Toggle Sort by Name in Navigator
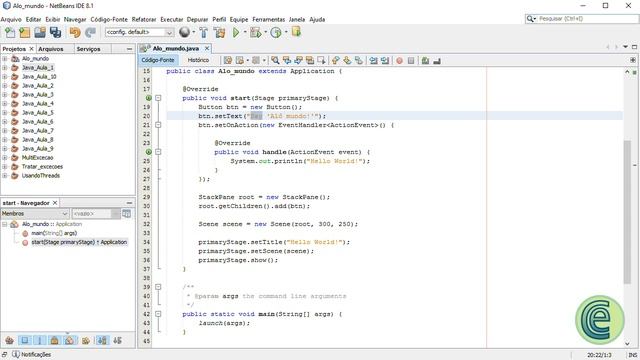 pos(102,340)
